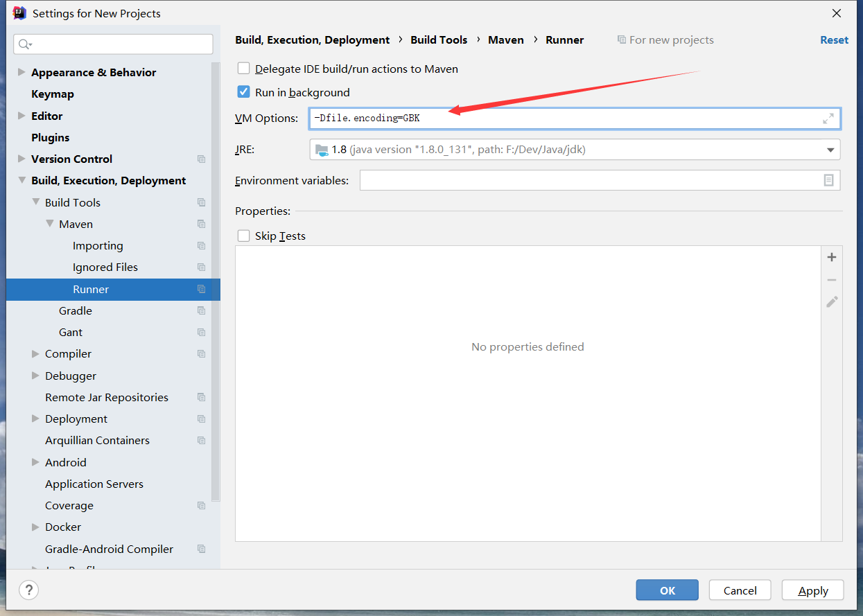Expand Appearance & Behavior section
The height and width of the screenshot is (616, 863).
[21, 72]
